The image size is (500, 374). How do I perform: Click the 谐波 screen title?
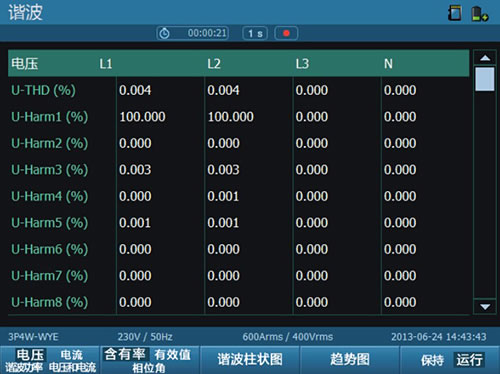(26, 13)
